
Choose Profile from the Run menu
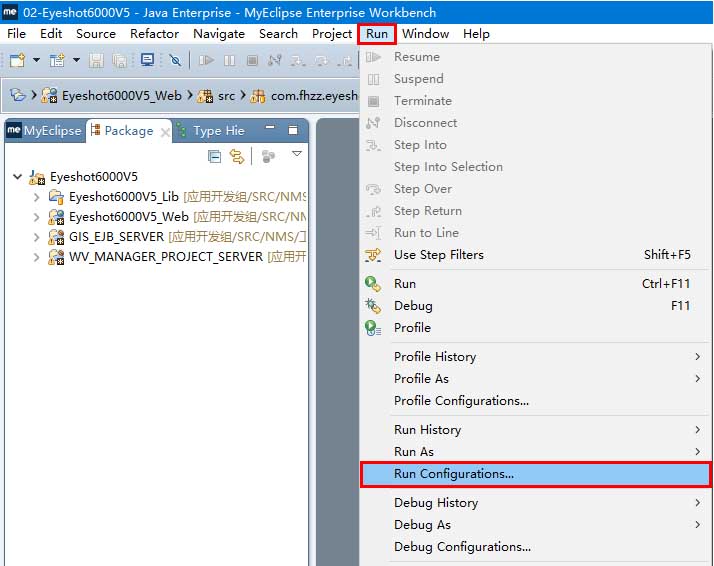[x=536, y=327]
